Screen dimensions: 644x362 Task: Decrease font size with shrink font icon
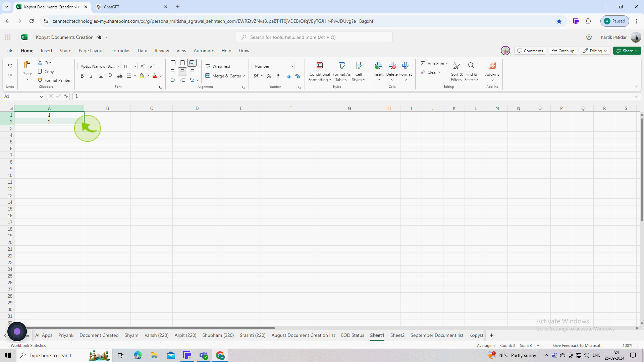pos(152,66)
